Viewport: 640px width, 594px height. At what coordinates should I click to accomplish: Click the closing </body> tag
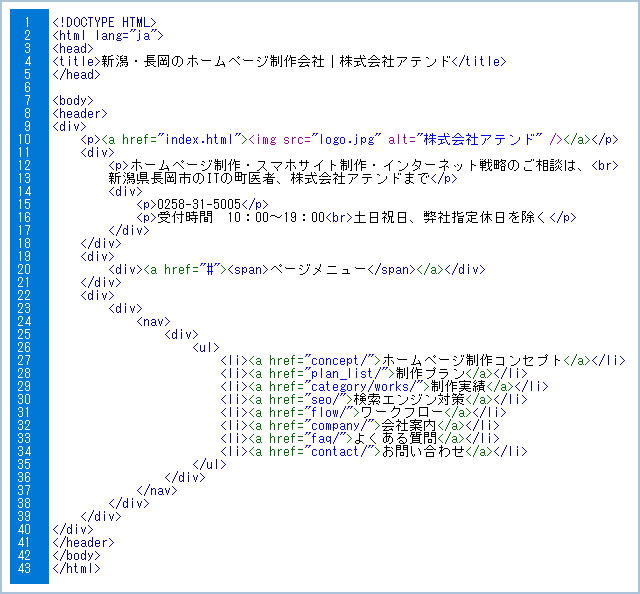(76, 555)
